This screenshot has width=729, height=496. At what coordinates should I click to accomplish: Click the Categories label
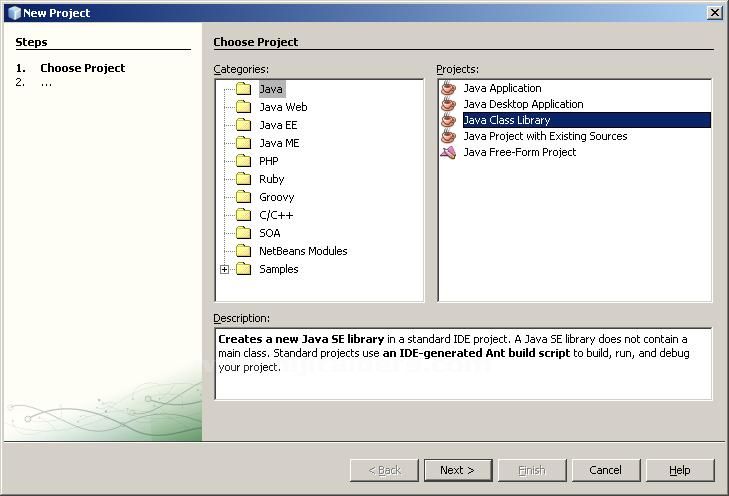(241, 69)
